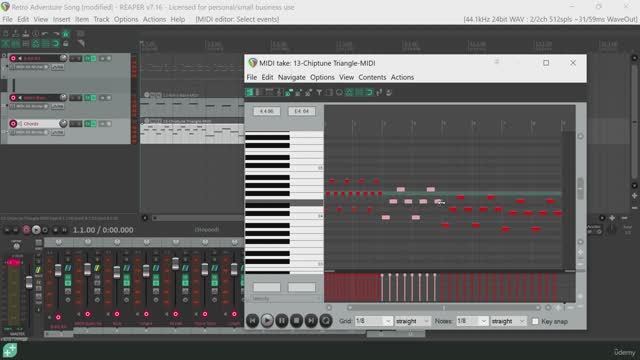This screenshot has height=360, width=640.
Task: Open MIDI input dropdown on Chords track
Action: [32, 132]
